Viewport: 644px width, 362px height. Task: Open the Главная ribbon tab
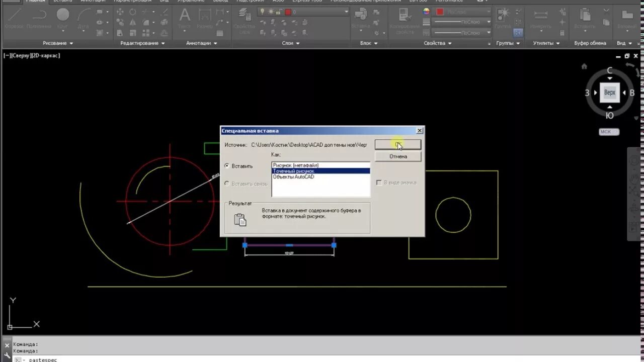[x=35, y=2]
